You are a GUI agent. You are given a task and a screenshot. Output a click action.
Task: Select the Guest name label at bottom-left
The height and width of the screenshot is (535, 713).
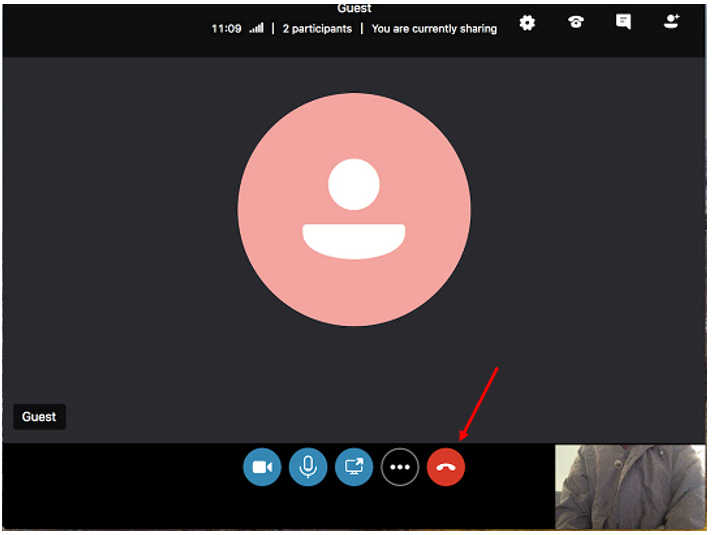coord(40,417)
